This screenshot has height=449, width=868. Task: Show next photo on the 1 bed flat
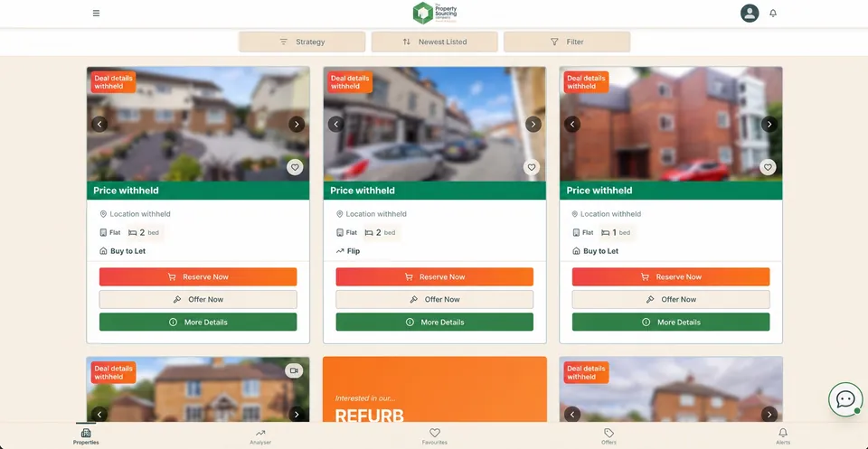[769, 124]
